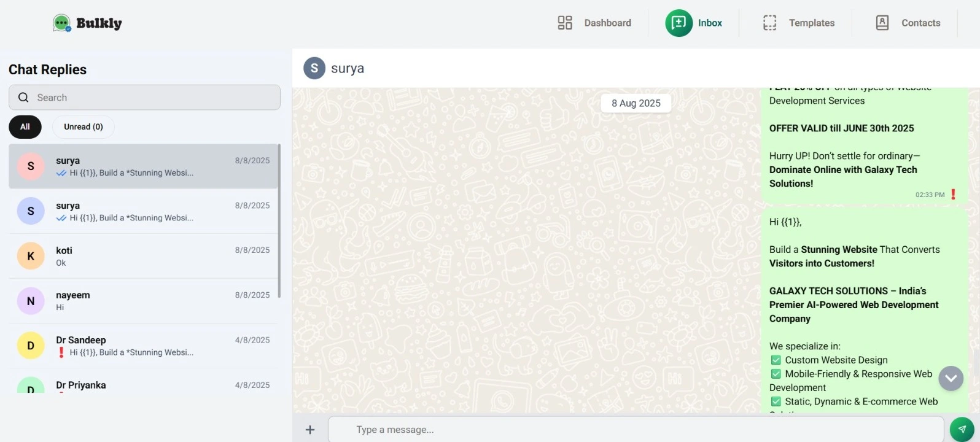Viewport: 980px width, 442px height.
Task: Click the plus attachment icon
Action: point(310,430)
